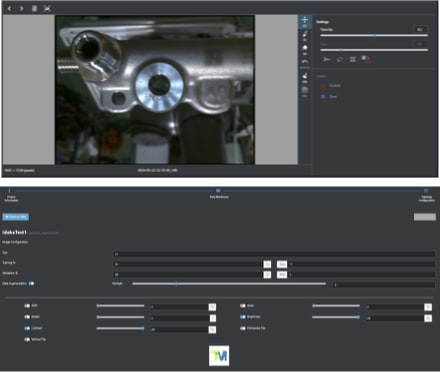This screenshot has width=440, height=372.
Task: Click the fit-to-screen icon in the top toolbar
Action: click(47, 8)
